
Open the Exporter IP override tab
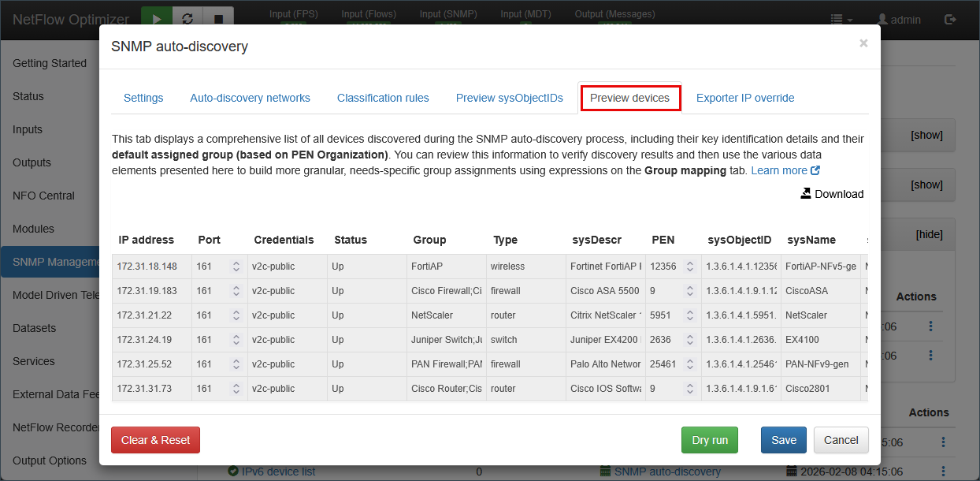744,98
